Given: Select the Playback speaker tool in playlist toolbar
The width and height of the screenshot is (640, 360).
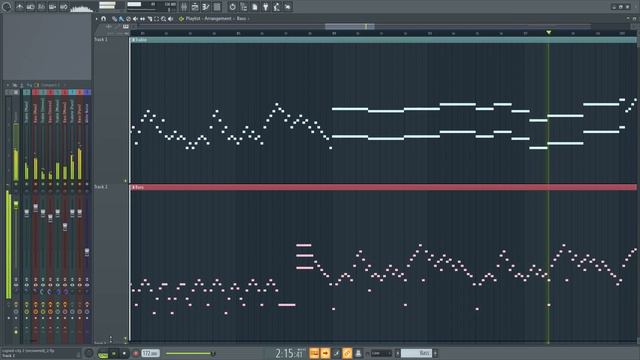Looking at the screenshot, I should [171, 19].
